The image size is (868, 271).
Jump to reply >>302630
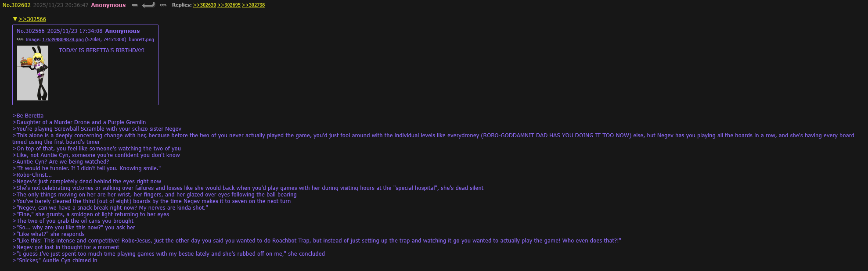pyautogui.click(x=205, y=5)
